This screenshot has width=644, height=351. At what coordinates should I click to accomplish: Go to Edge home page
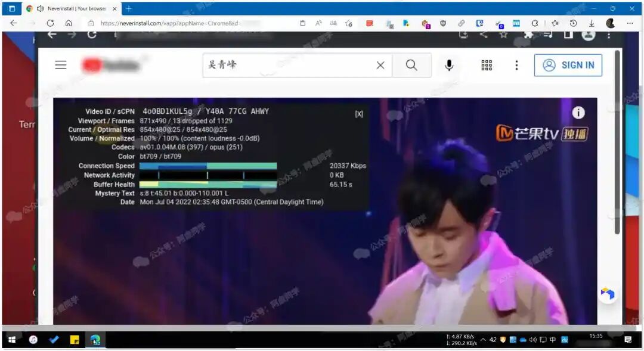(69, 23)
